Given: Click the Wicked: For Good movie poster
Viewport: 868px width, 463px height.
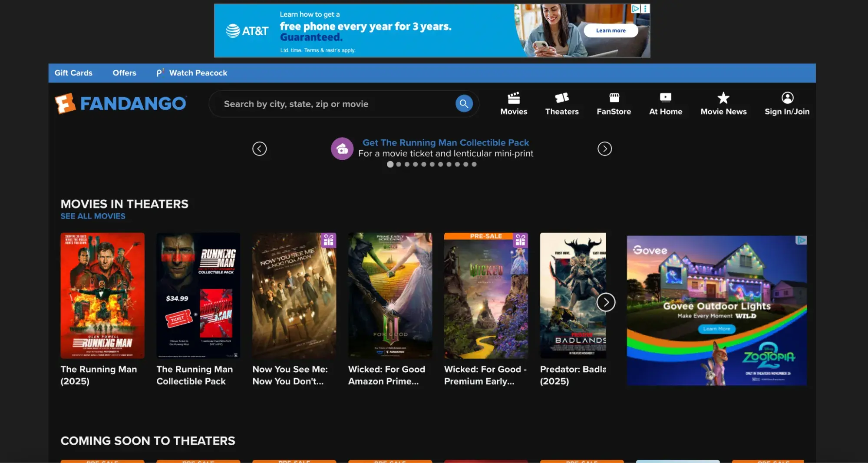Looking at the screenshot, I should point(390,295).
